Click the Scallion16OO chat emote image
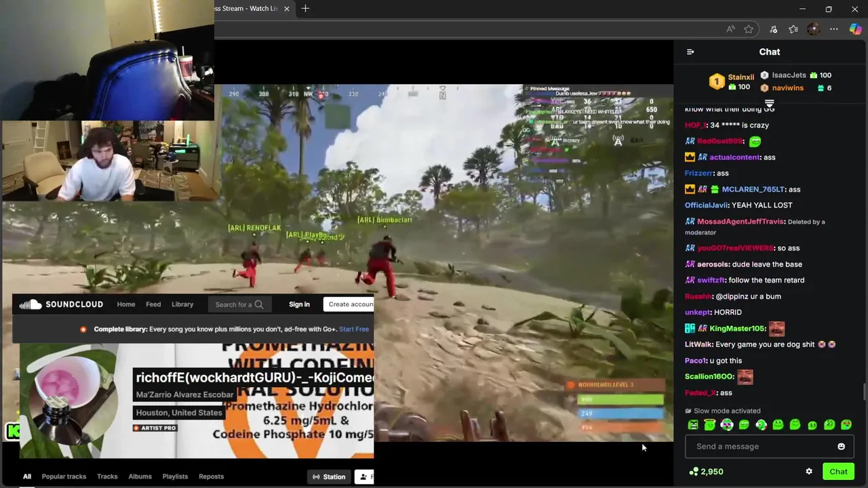The height and width of the screenshot is (488, 868). 745,377
